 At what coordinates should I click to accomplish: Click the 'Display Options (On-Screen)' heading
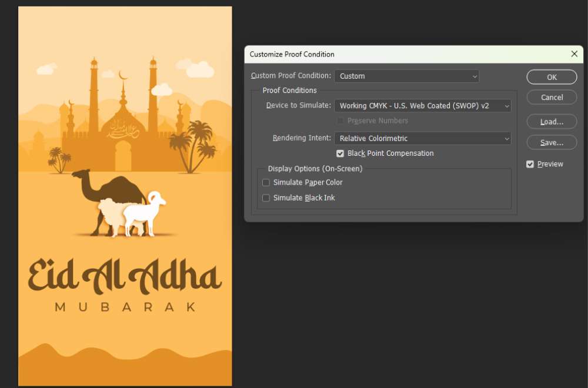point(315,169)
